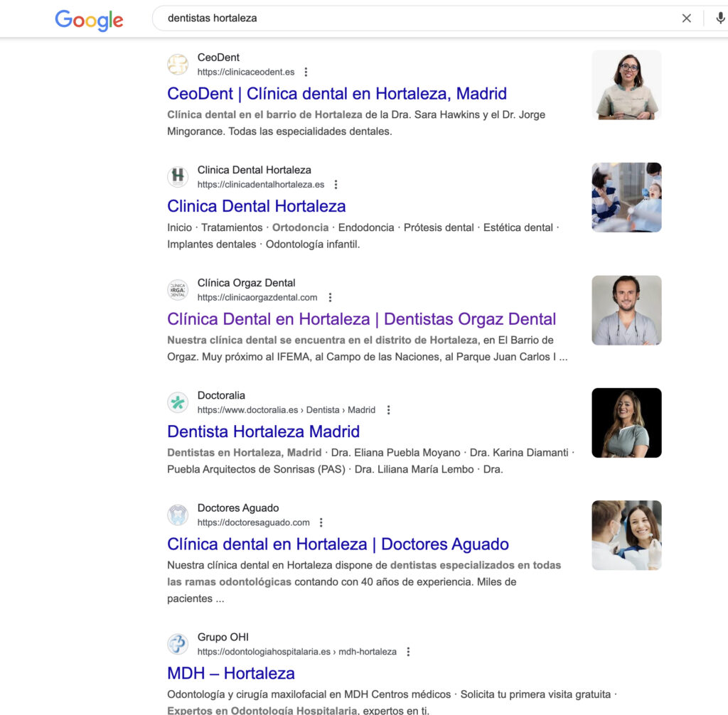Open the CeoDent Clínica dental en Hortaleza link
This screenshot has height=715, width=728.
337,94
